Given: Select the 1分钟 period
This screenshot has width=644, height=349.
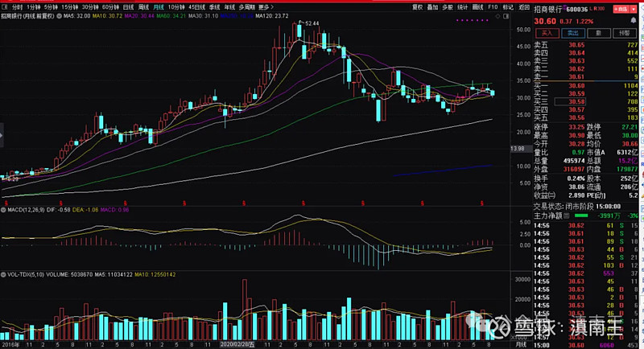Looking at the screenshot, I should point(33,7).
